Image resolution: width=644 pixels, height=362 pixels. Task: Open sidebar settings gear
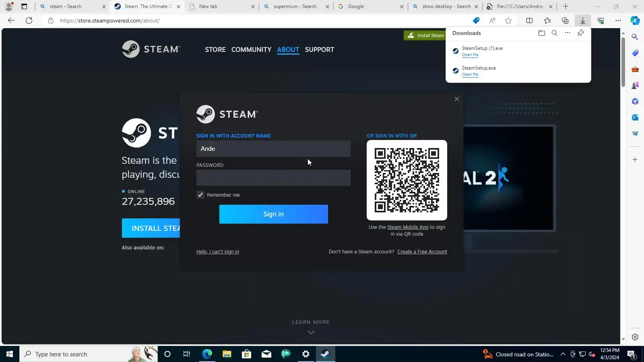(635, 337)
